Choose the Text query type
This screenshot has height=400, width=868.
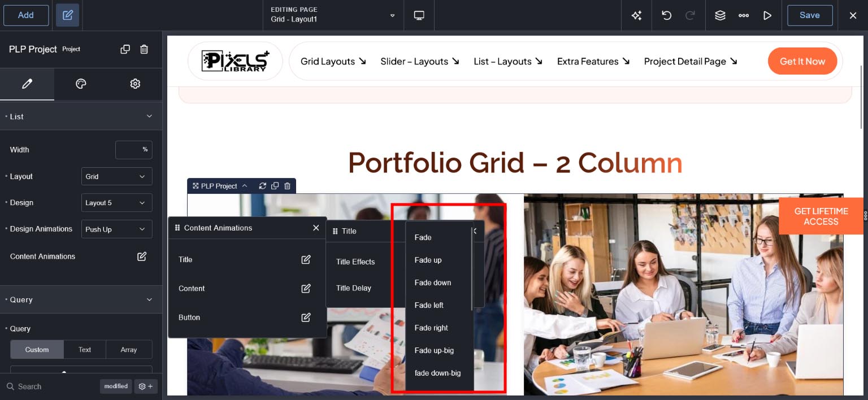85,350
